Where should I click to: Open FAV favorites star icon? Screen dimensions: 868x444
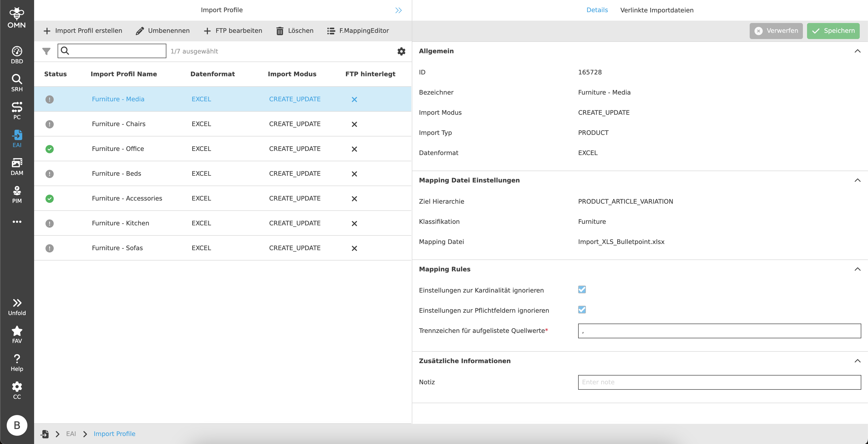pos(17,334)
